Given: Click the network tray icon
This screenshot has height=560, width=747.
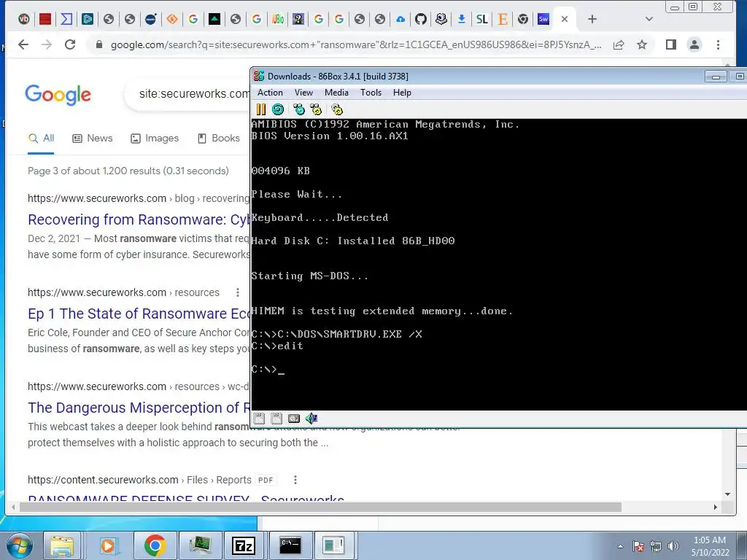Looking at the screenshot, I should pyautogui.click(x=656, y=546).
